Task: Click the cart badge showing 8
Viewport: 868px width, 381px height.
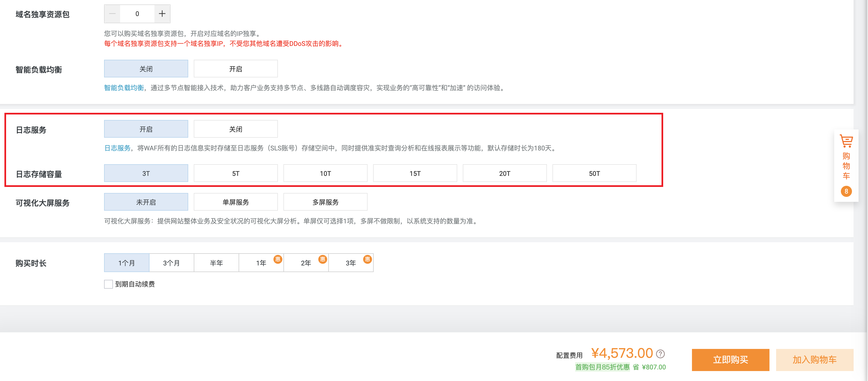Action: pos(846,191)
